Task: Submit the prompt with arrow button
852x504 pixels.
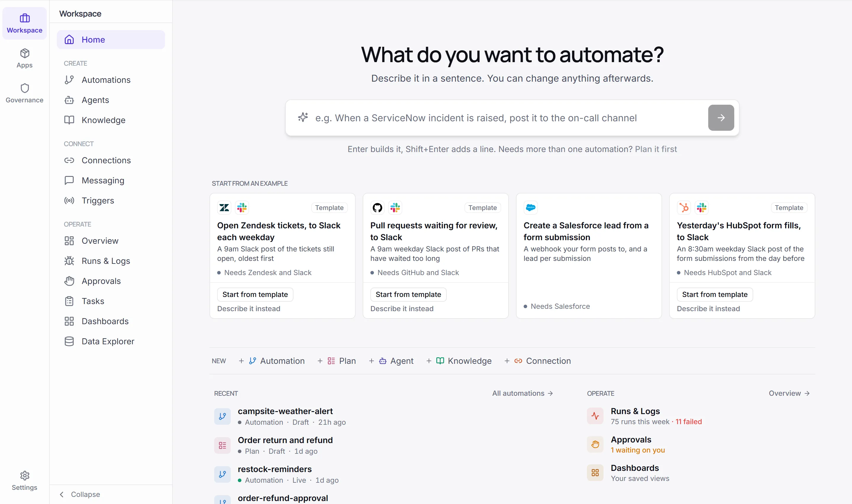Action: (721, 118)
